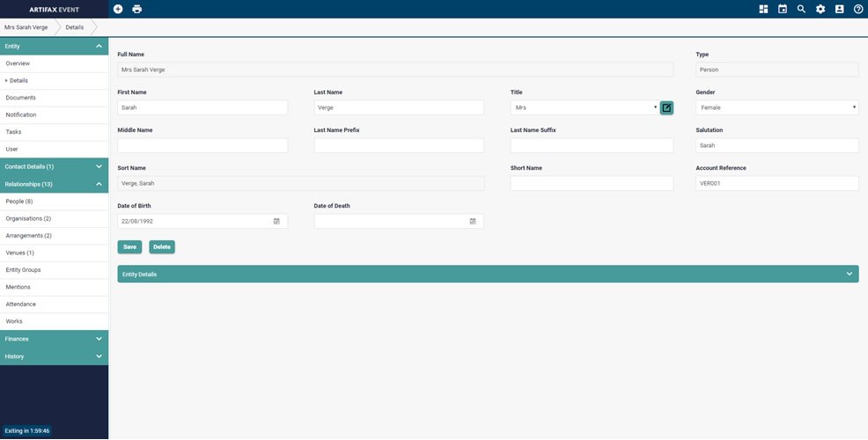This screenshot has height=440, width=868.
Task: Click the Mrs Sarah Verge breadcrumb
Action: (26, 27)
